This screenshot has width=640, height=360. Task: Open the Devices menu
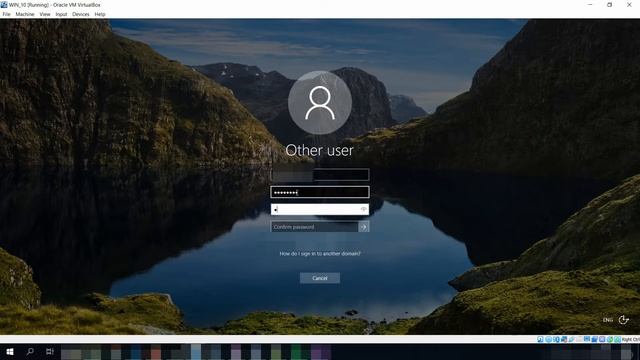(81, 14)
